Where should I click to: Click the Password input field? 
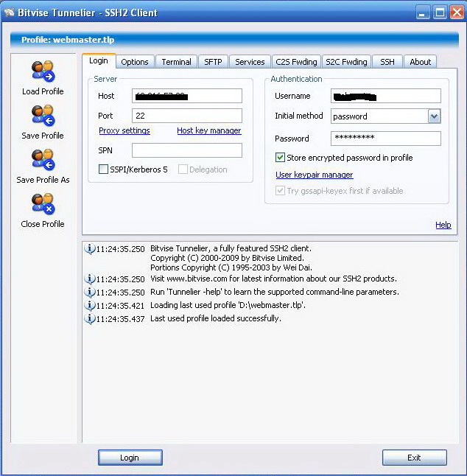click(386, 139)
